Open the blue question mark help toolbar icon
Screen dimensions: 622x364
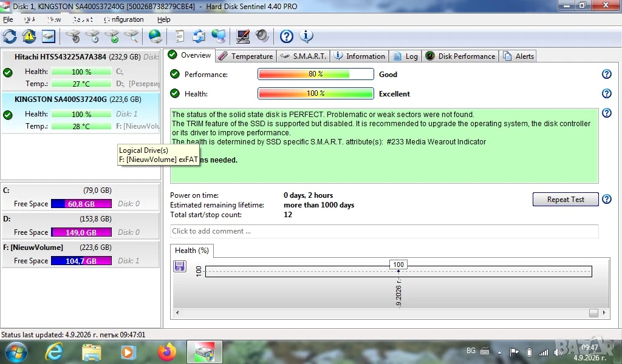(287, 36)
